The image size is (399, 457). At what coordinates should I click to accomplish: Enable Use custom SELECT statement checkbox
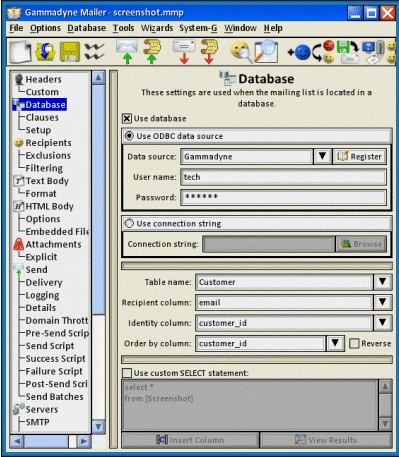[127, 373]
